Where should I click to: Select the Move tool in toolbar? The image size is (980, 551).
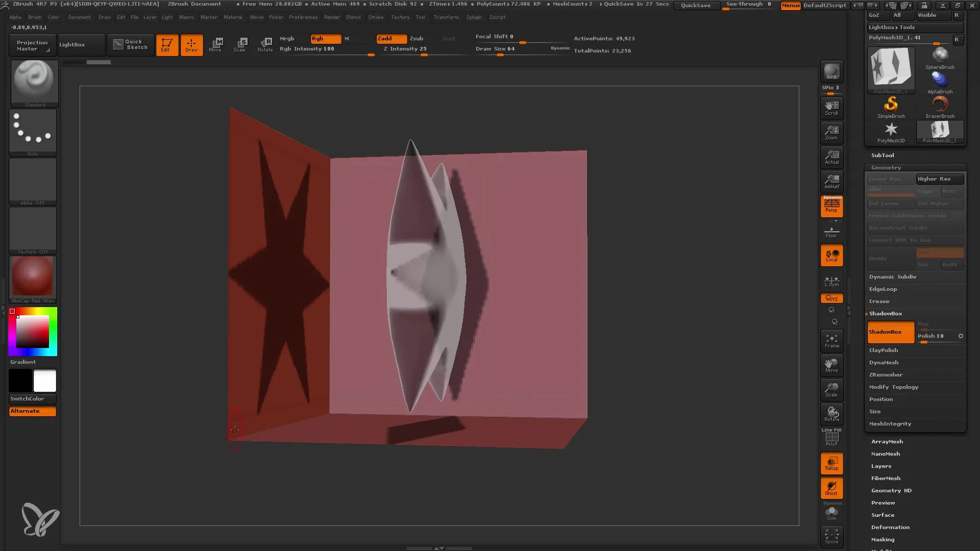[x=215, y=44]
